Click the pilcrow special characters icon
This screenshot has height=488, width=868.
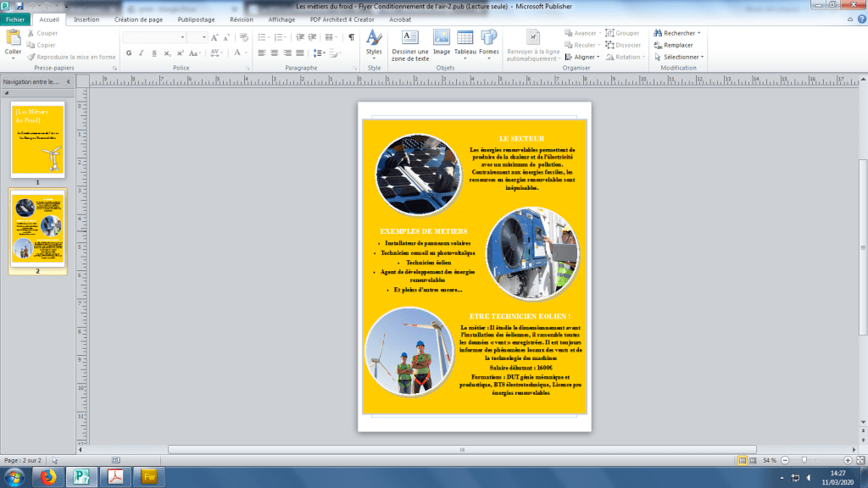(x=351, y=38)
